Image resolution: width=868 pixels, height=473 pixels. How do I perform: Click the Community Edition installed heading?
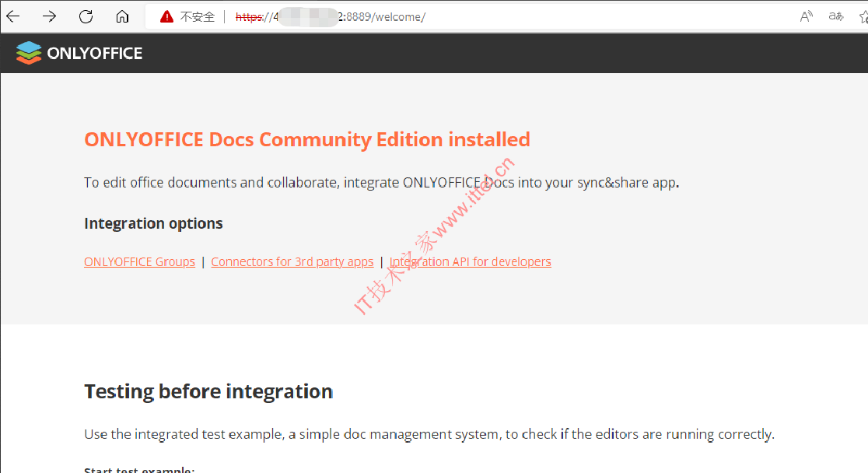[x=307, y=139]
